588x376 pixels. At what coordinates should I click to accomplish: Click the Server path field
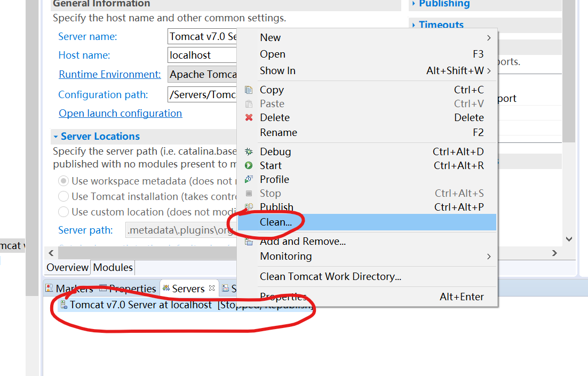coord(181,230)
